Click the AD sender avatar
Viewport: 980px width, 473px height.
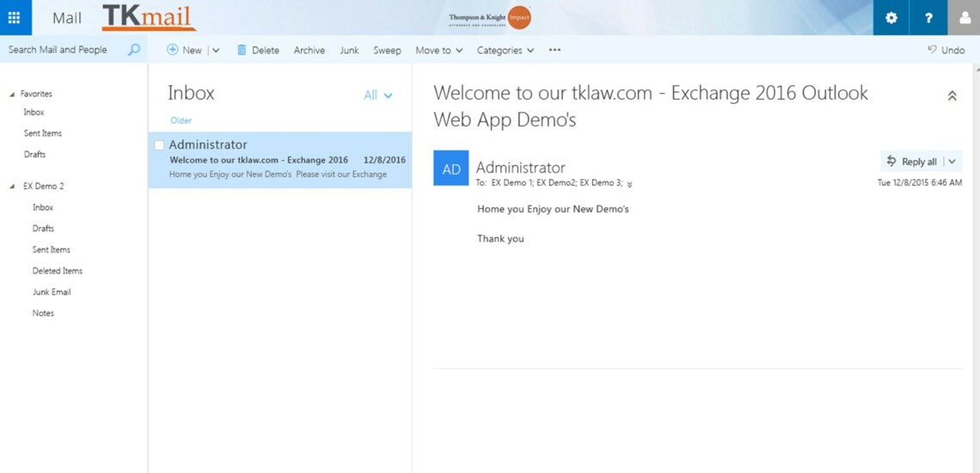(x=451, y=169)
